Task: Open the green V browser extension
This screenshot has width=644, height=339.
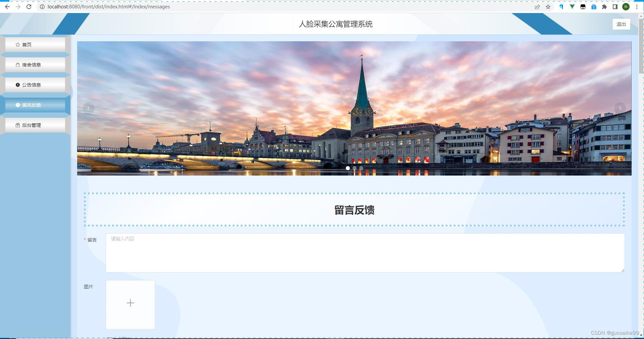Action: tap(572, 7)
